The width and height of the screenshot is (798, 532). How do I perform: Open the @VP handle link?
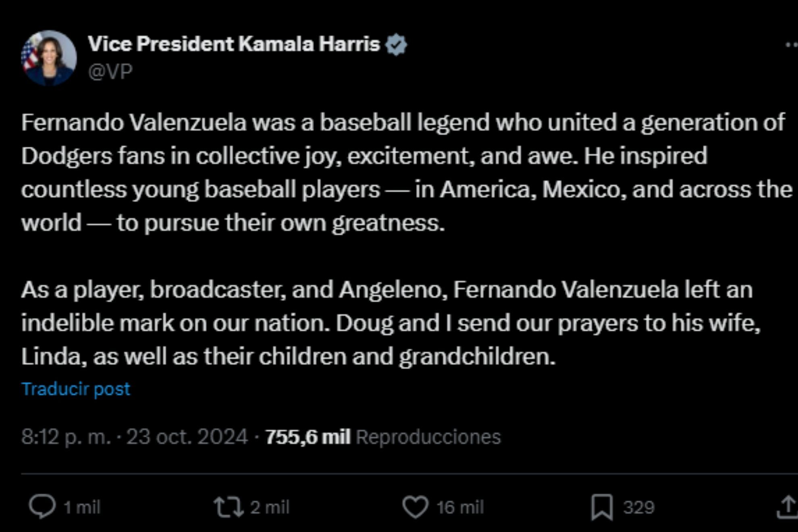110,72
